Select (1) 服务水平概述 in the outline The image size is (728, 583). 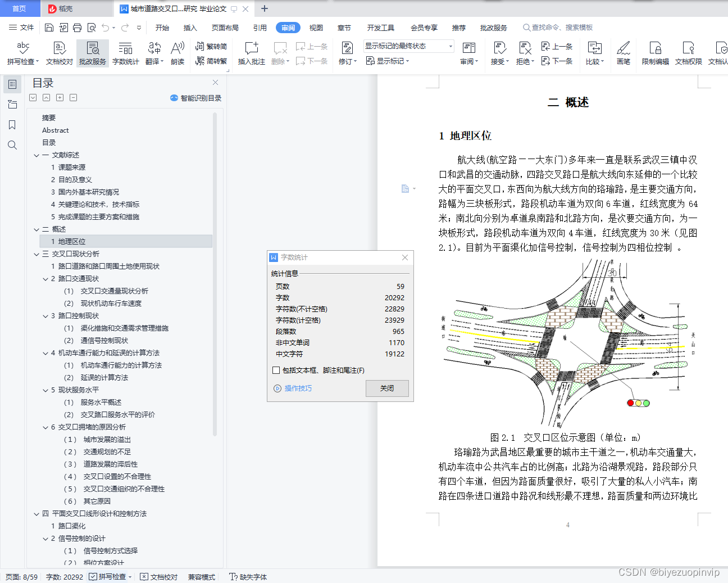[x=93, y=403]
